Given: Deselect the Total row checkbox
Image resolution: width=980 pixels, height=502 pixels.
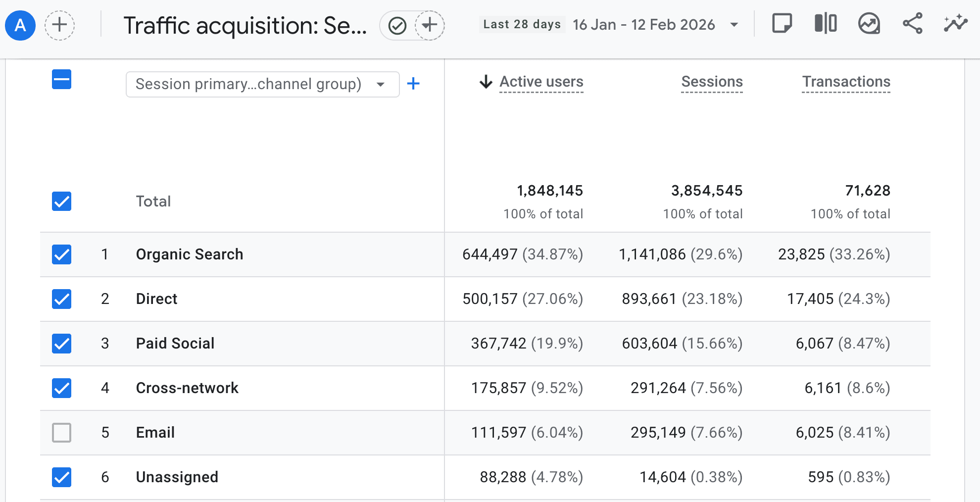Looking at the screenshot, I should (62, 201).
